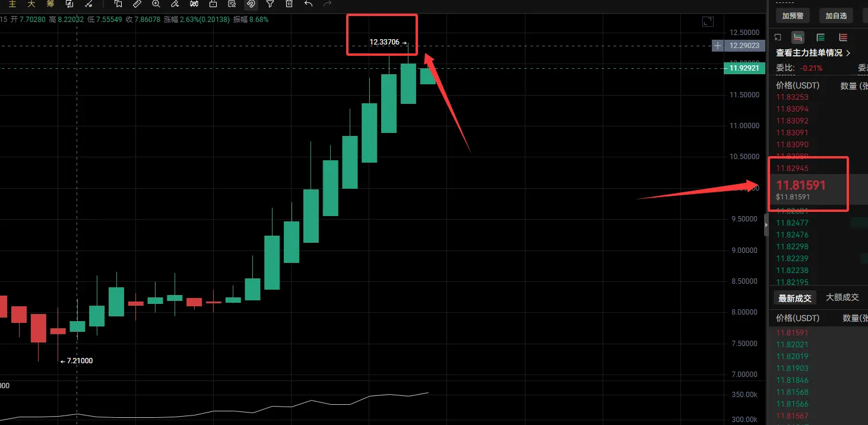The image size is (868, 425).
Task: Switch to the 最新成交 tab
Action: click(x=794, y=298)
